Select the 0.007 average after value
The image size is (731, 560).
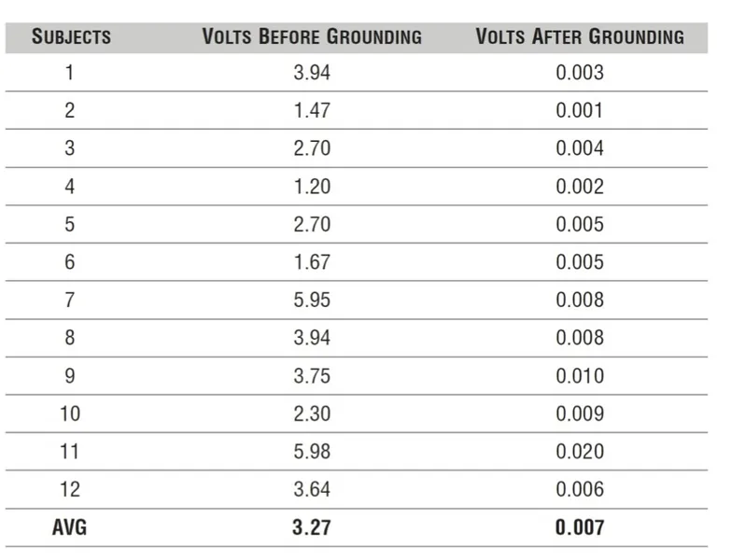click(580, 527)
